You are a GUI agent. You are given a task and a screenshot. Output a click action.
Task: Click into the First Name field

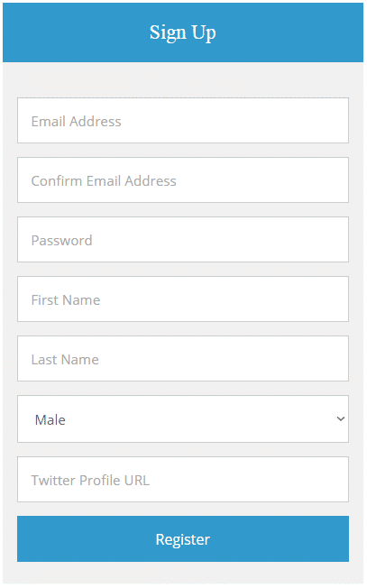[x=183, y=299]
